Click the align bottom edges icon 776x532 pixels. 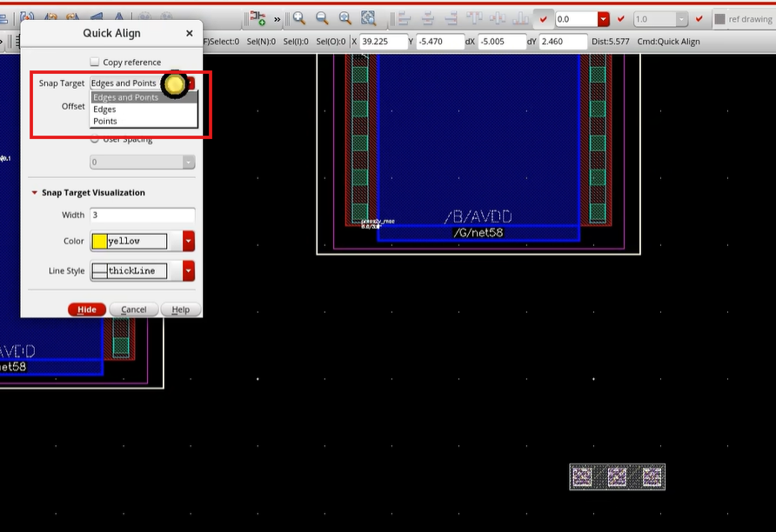(520, 19)
